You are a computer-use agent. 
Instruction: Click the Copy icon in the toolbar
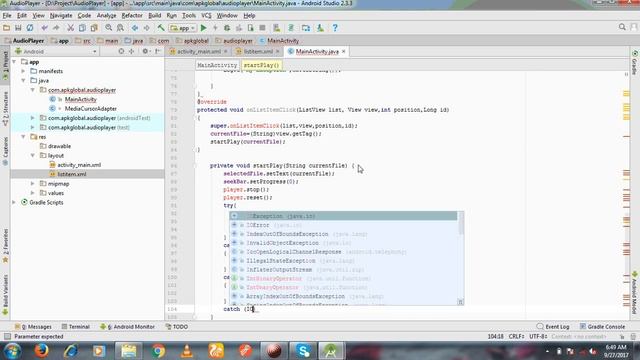point(82,28)
